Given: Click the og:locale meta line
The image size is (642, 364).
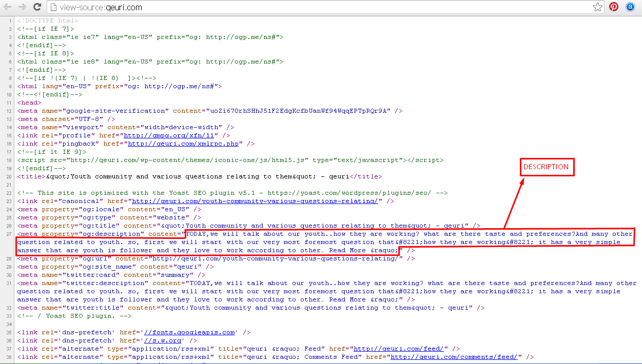Looking at the screenshot, I should (109, 209).
